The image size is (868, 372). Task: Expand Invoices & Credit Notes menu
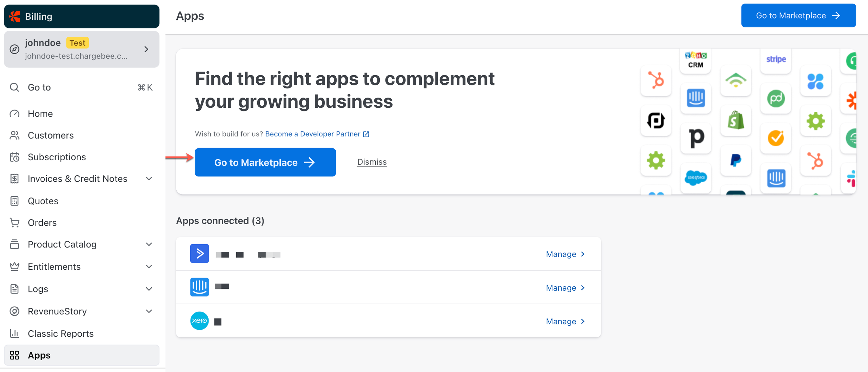click(x=149, y=179)
